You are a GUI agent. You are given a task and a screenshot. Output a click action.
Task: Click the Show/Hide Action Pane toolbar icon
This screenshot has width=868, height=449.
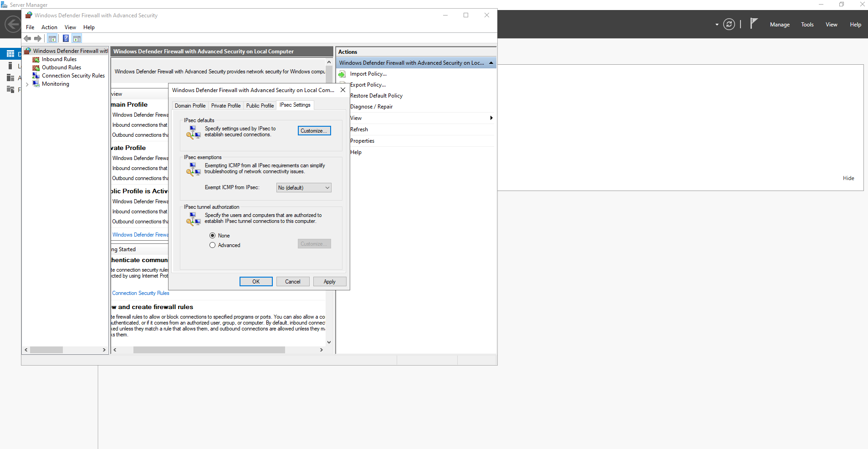click(77, 39)
